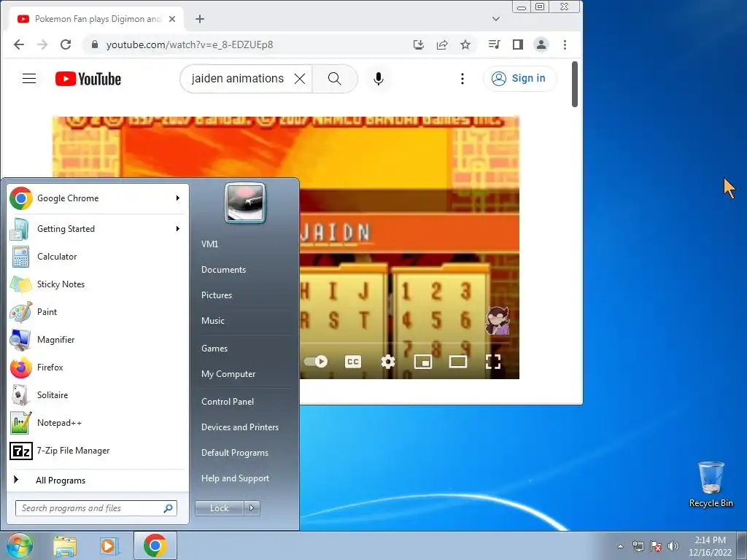Viewport: 747px width, 560px height.
Task: Expand Getting Started submenu arrow
Action: point(178,228)
